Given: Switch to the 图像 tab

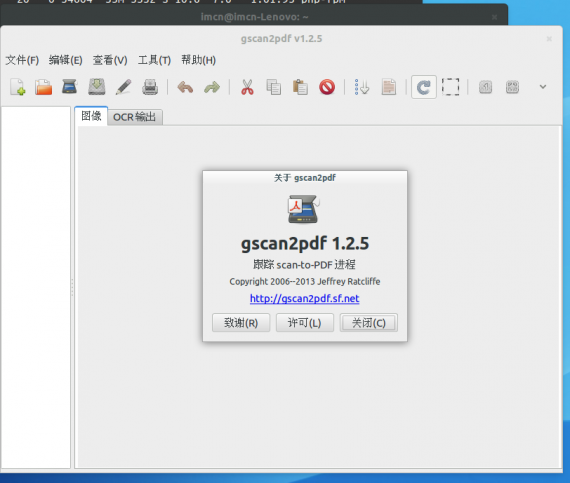Looking at the screenshot, I should coord(91,116).
